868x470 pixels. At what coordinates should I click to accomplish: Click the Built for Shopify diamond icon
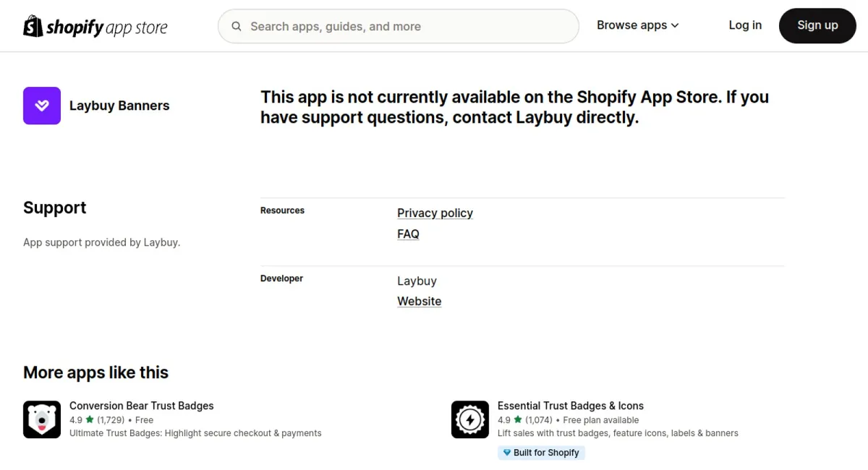point(506,453)
